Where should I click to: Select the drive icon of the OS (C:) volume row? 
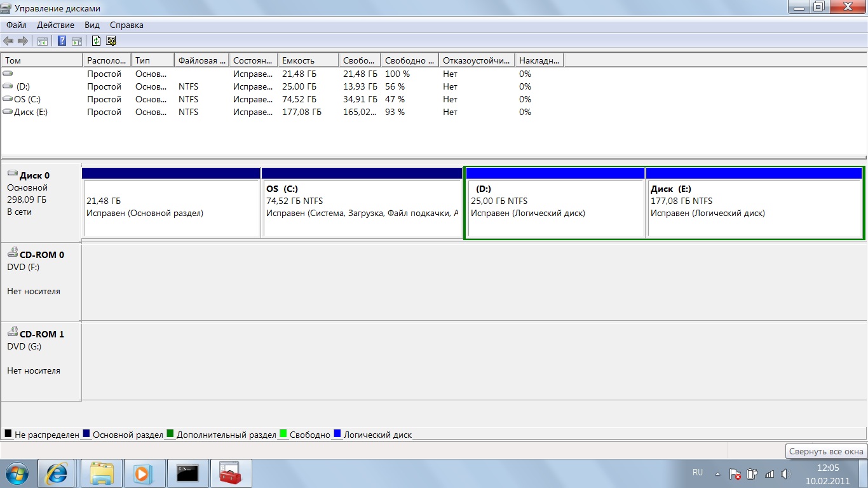[8, 99]
